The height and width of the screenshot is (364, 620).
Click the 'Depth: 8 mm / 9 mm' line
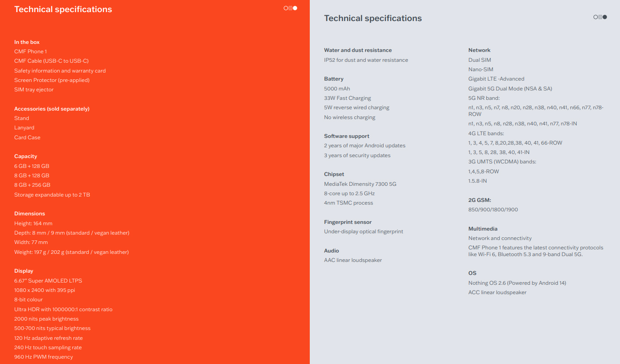72,233
